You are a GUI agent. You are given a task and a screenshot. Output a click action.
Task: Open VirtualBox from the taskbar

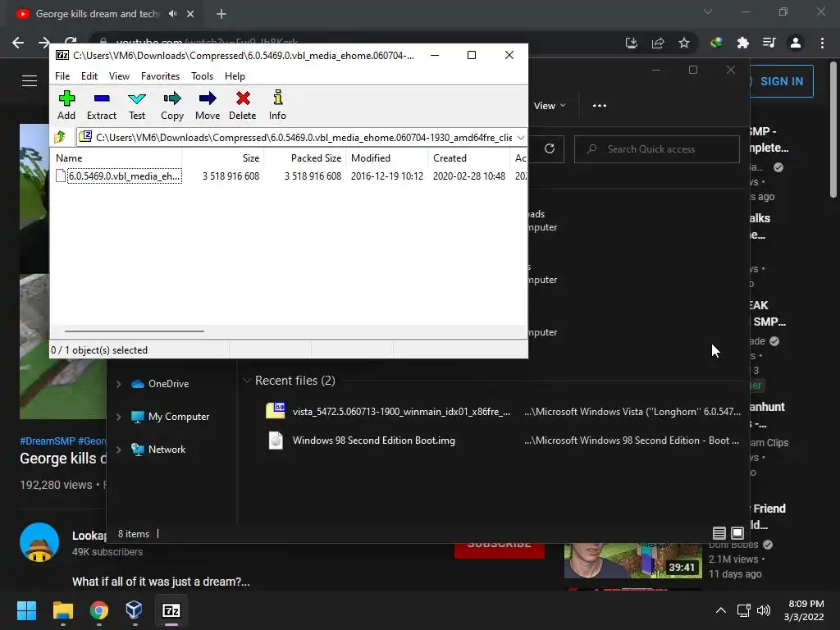pyautogui.click(x=134, y=610)
